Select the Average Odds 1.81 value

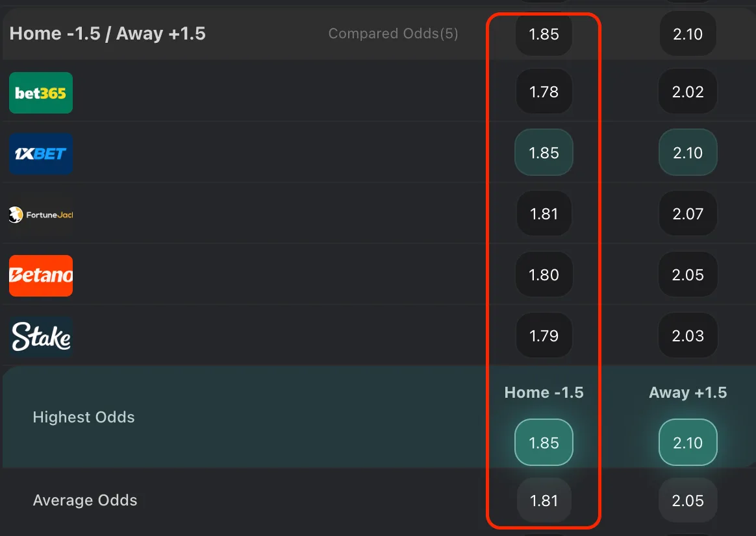pyautogui.click(x=544, y=500)
